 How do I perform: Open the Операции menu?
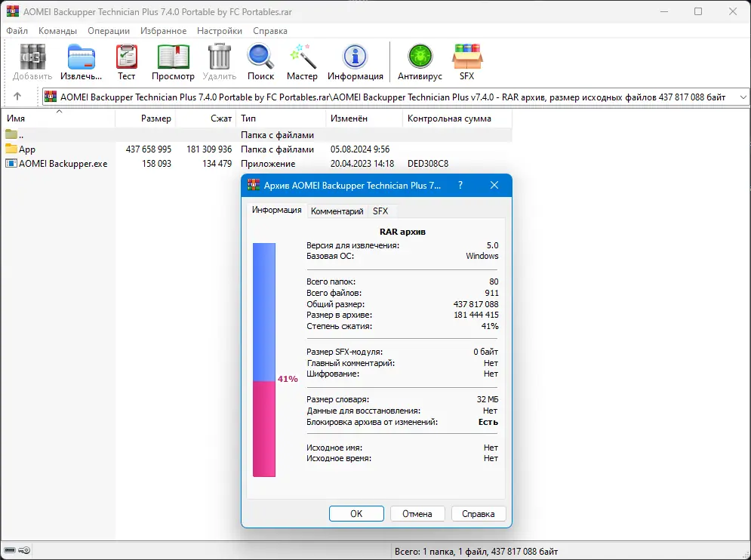[x=109, y=31]
